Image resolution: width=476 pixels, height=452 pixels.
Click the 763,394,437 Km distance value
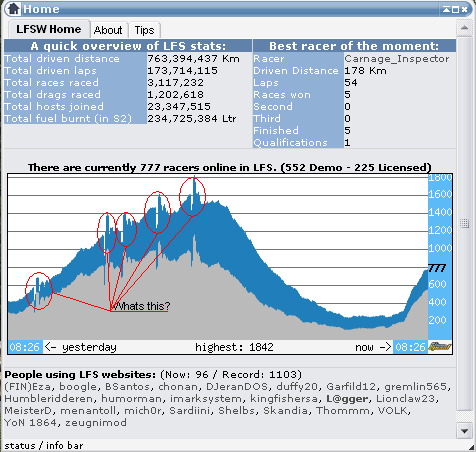[193, 59]
